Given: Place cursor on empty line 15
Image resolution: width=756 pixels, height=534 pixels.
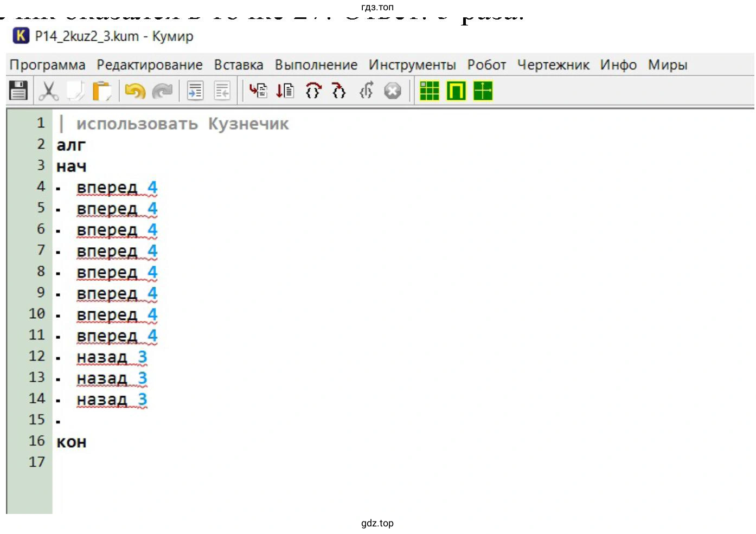Looking at the screenshot, I should click(163, 421).
